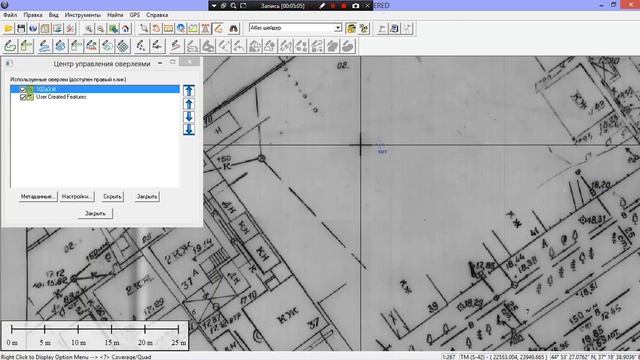640x360 pixels.
Task: Click the blue line pencil digitizer icon
Action: click(44, 46)
